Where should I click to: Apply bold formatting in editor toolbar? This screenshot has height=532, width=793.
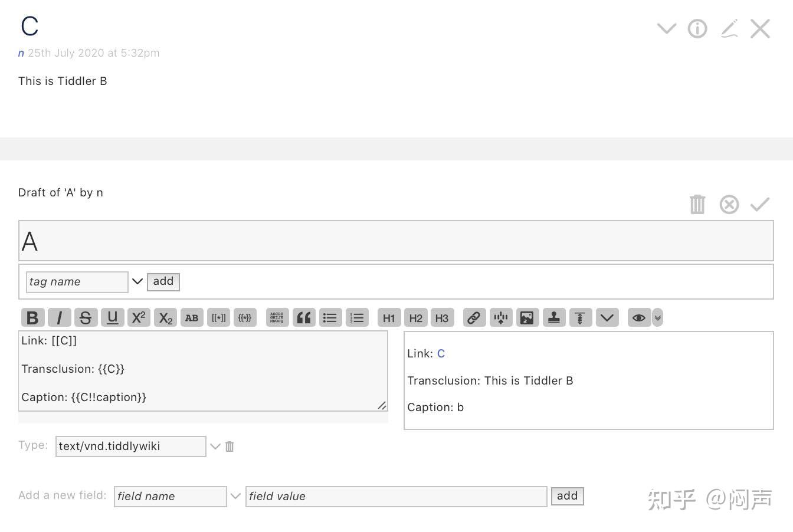tap(32, 318)
